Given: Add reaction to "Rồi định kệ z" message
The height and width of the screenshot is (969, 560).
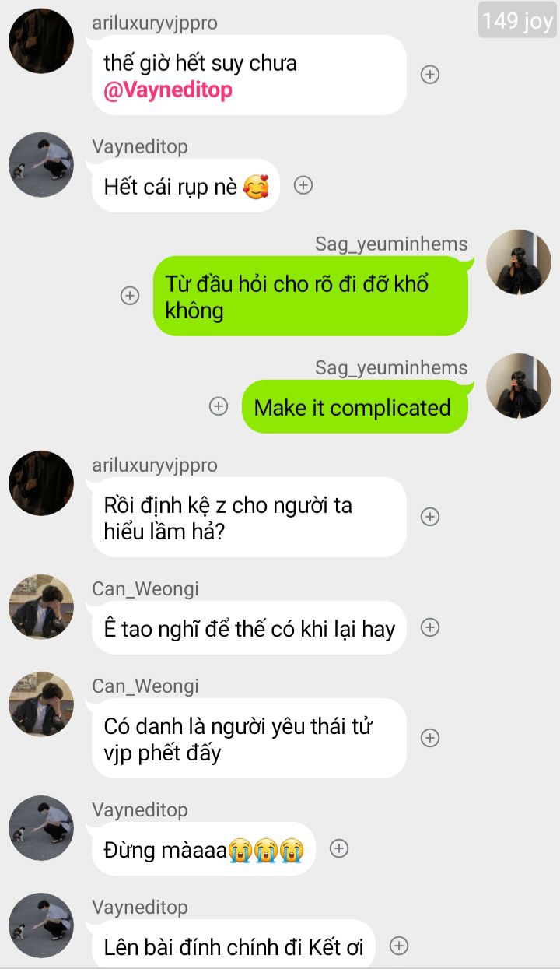Looking at the screenshot, I should point(430,517).
